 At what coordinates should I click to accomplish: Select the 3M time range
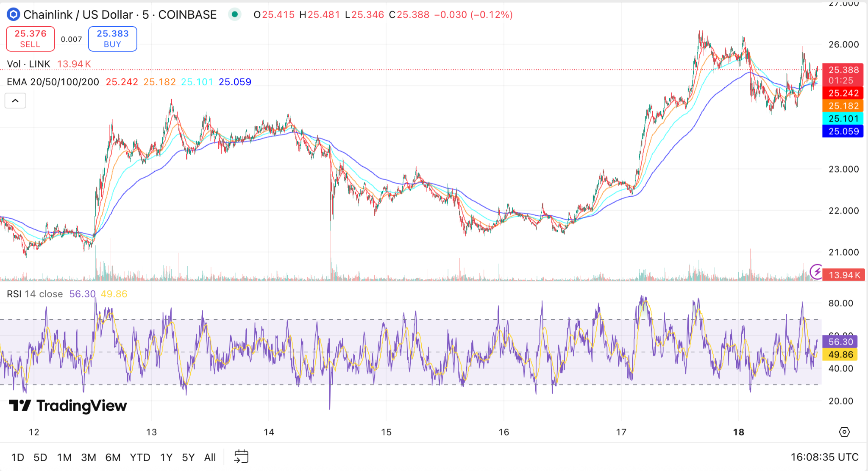[x=89, y=457]
